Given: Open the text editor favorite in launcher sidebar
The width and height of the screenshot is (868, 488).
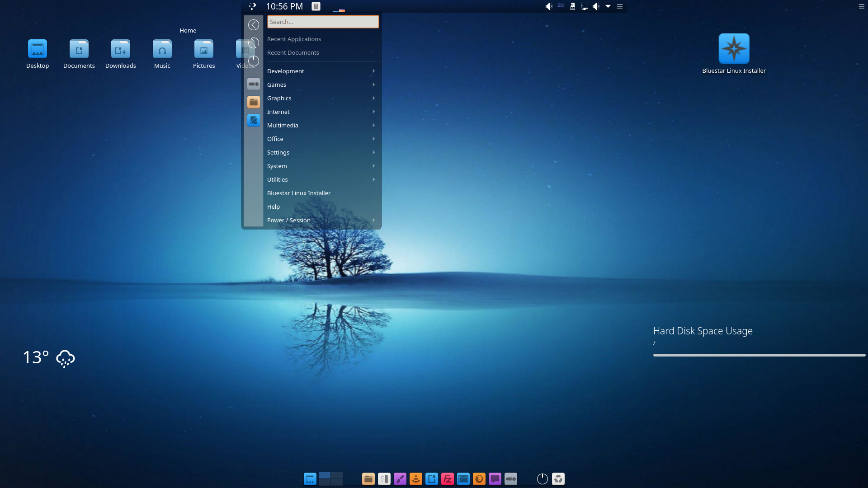Looking at the screenshot, I should [x=254, y=120].
